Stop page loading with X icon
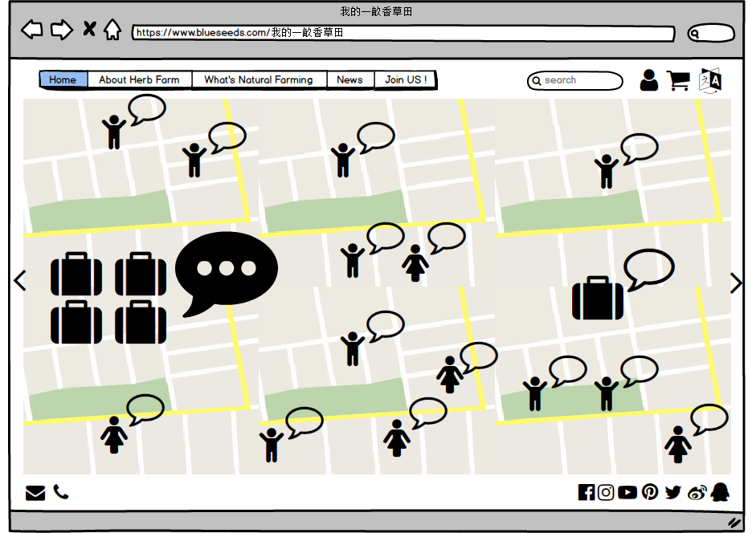The height and width of the screenshot is (533, 756). (89, 30)
